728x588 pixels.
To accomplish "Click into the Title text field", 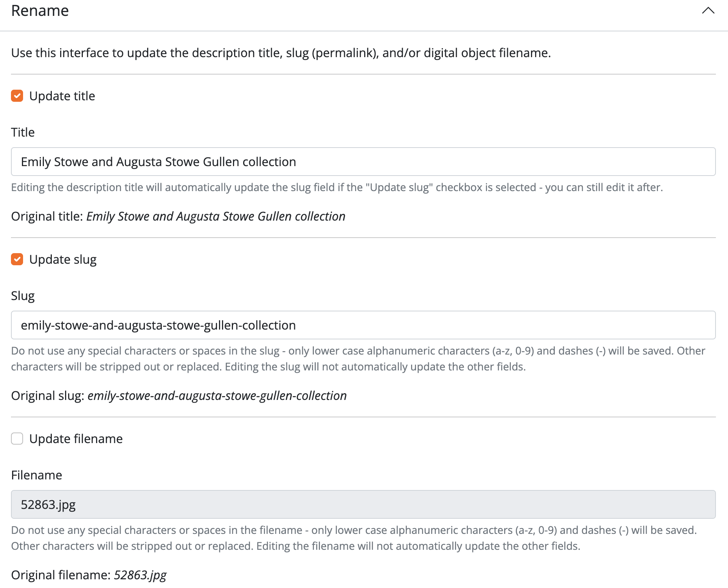I will [363, 162].
